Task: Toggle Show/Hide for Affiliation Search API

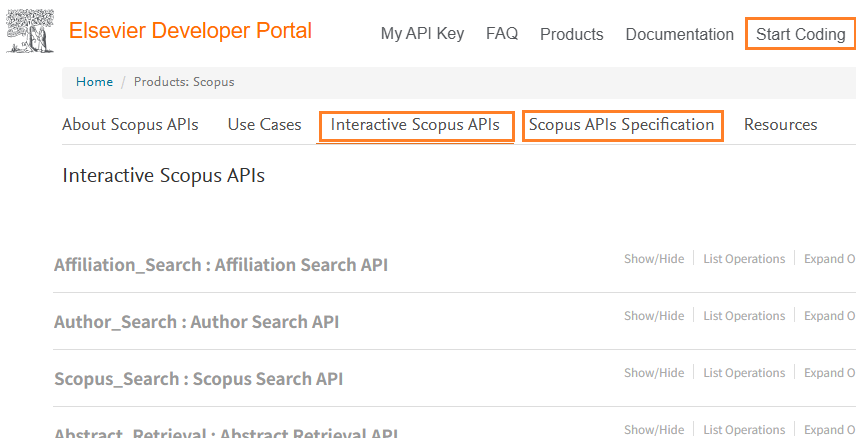Action: [654, 259]
